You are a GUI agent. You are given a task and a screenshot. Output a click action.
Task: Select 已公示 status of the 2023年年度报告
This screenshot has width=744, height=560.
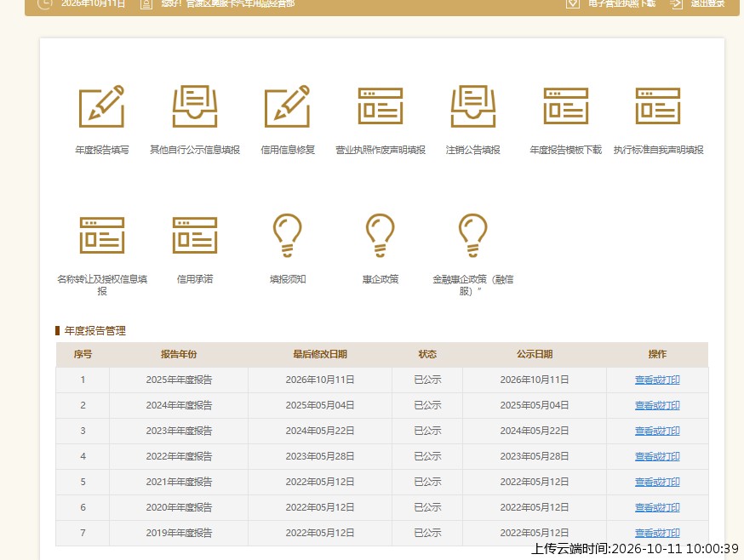(427, 431)
